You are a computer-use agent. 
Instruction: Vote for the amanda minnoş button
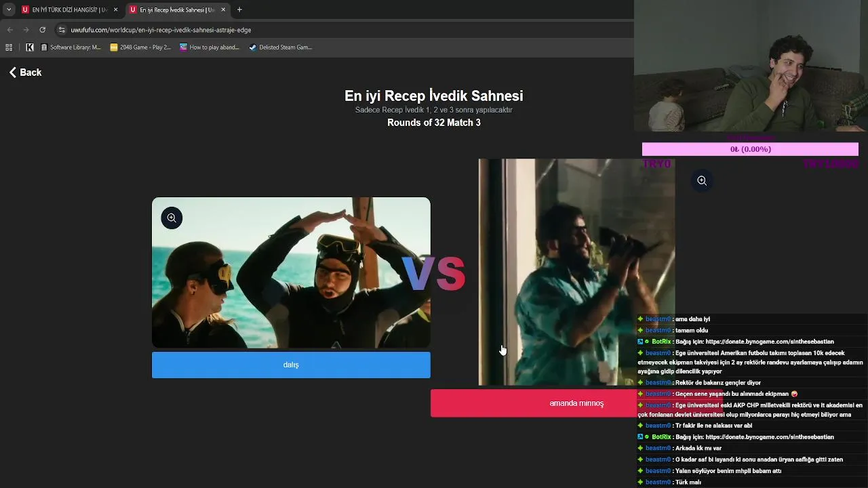coord(576,403)
